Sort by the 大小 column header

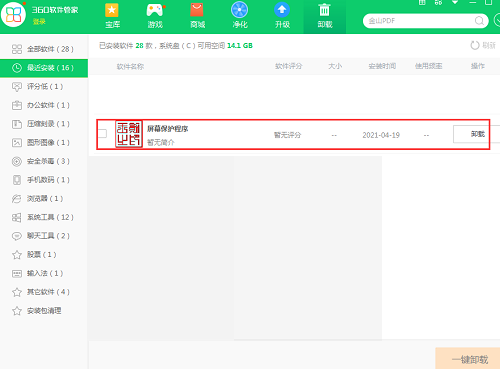335,66
